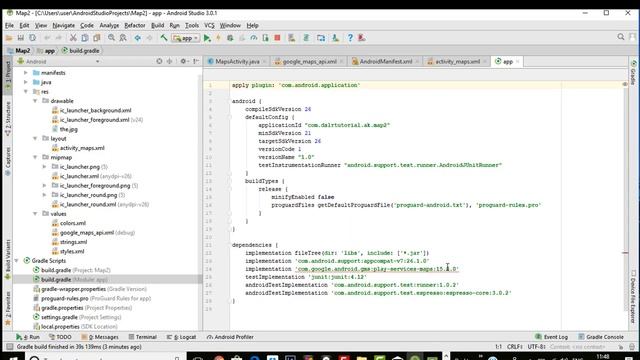Open the Gradle Console
This screenshot has width=640, height=360.
click(x=601, y=337)
